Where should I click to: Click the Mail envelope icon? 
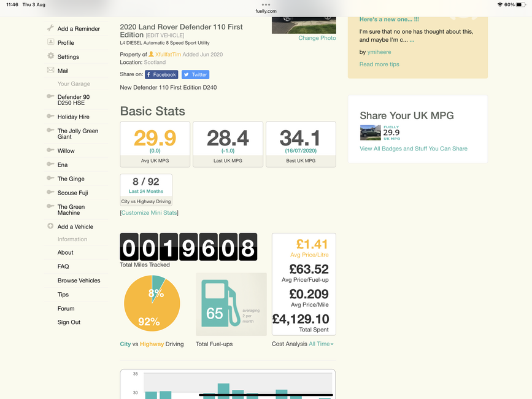[50, 70]
